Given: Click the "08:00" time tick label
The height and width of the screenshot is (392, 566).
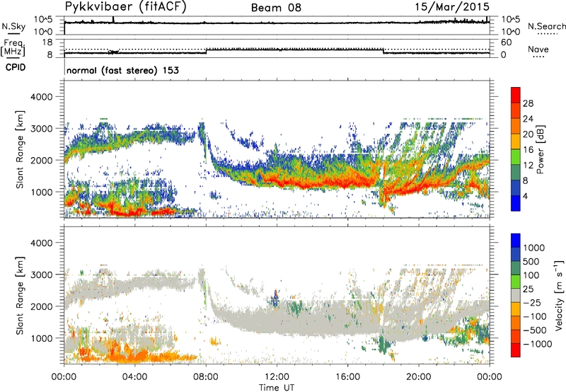Looking at the screenshot, I should (x=206, y=377).
